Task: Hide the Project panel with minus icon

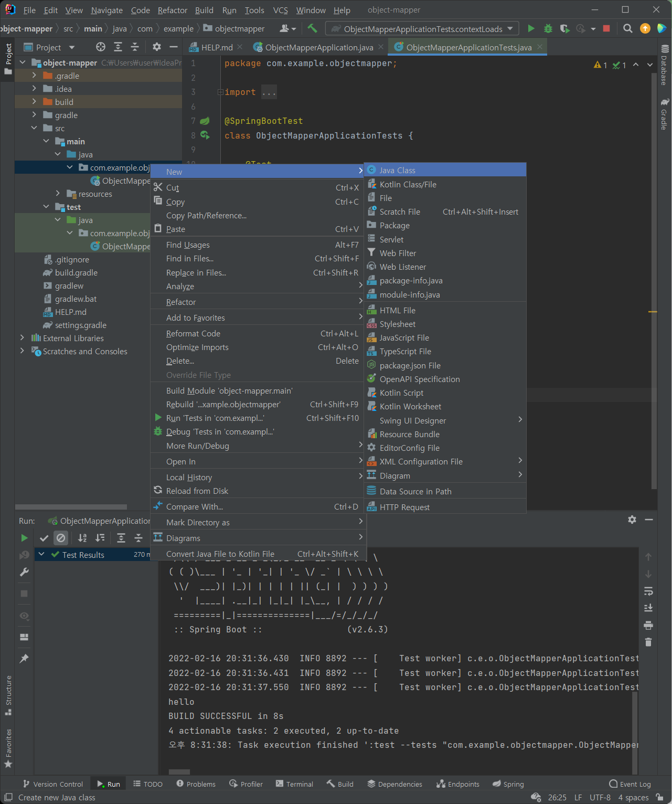Action: point(174,47)
